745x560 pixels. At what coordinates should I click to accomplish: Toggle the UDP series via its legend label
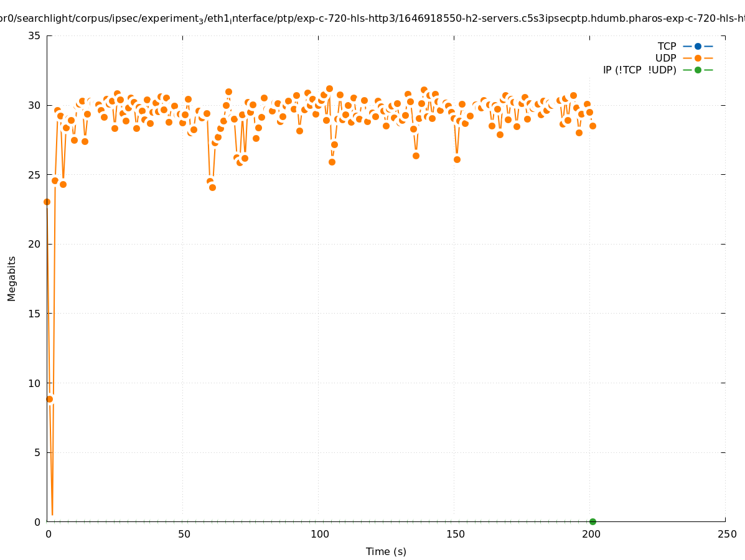point(665,58)
